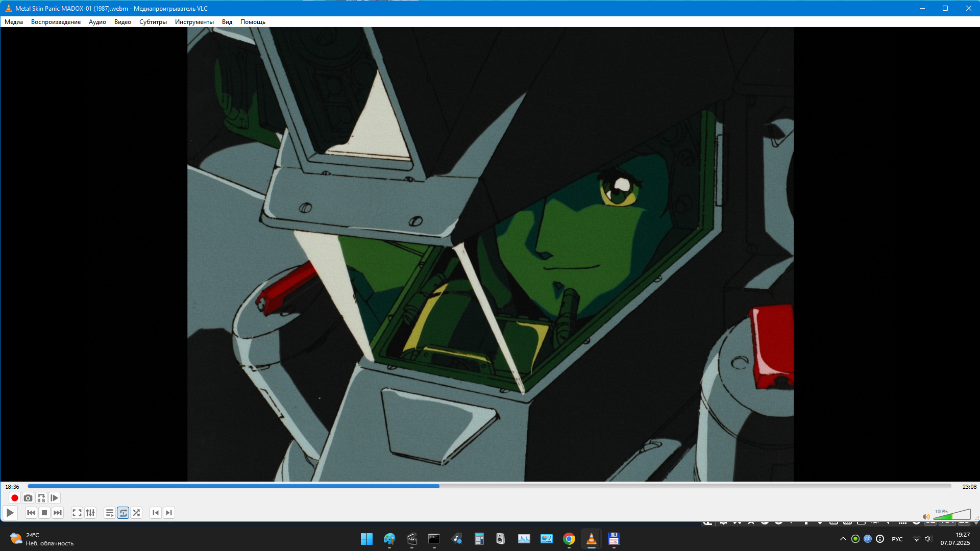Expand the Инструменты menu
Image resolution: width=980 pixels, height=551 pixels.
click(194, 22)
